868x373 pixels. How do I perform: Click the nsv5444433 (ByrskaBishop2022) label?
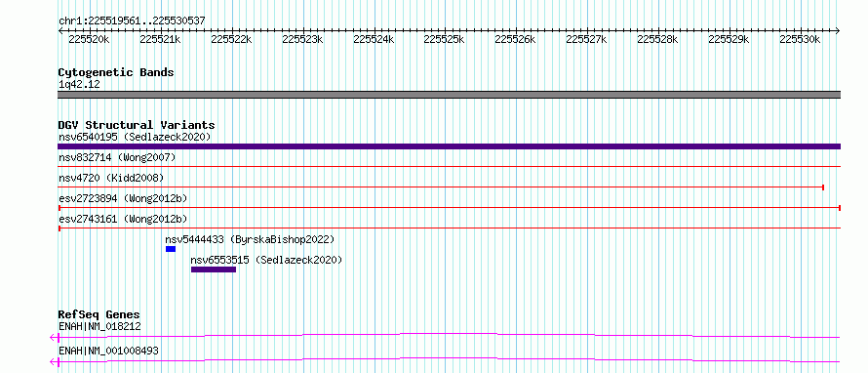click(251, 239)
